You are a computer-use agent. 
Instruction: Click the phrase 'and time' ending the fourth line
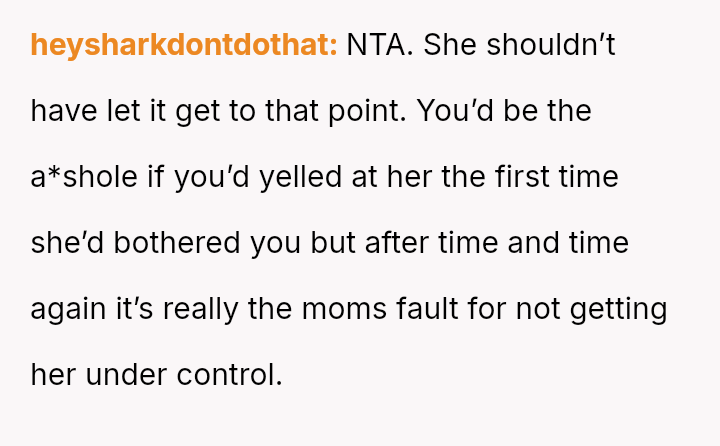(568, 243)
